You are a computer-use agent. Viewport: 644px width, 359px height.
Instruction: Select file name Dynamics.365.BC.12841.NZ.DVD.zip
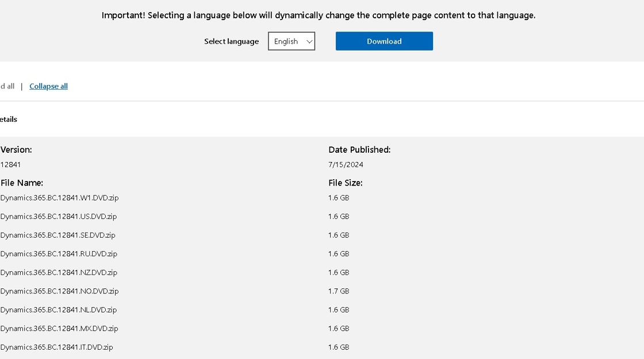tap(58, 272)
